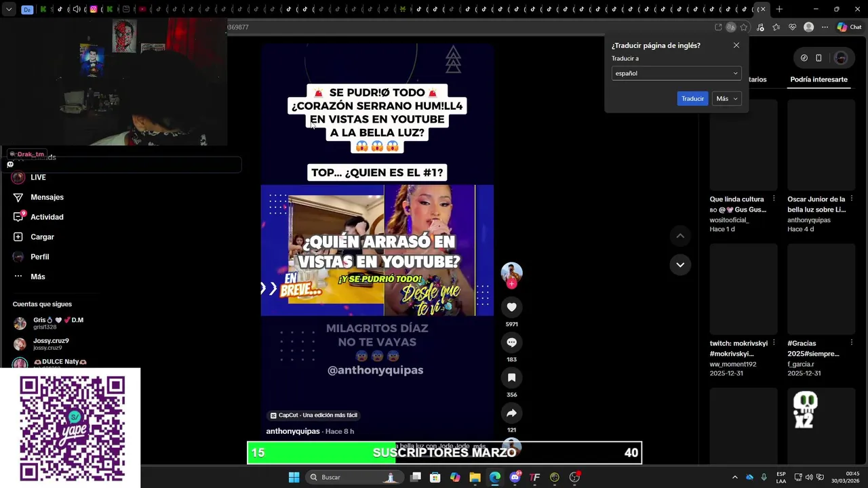Image resolution: width=868 pixels, height=488 pixels.
Task: Open the Que linda cultura video thumbnail
Action: (743, 145)
